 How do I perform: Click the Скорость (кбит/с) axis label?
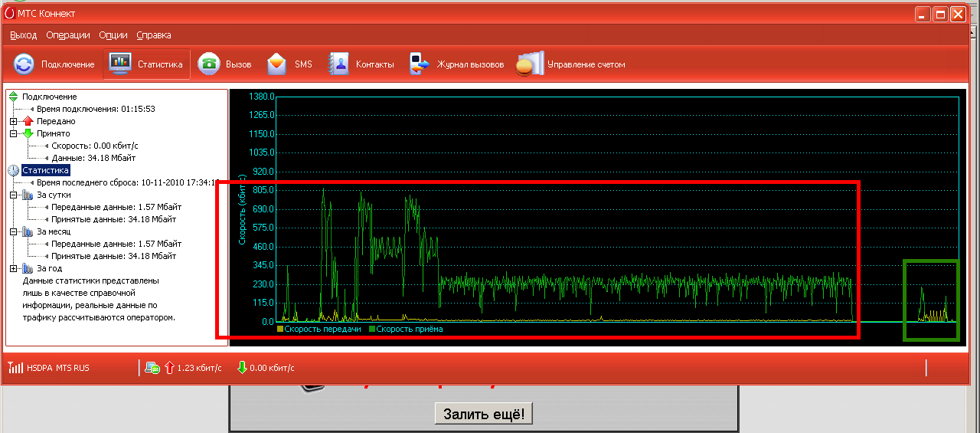pyautogui.click(x=242, y=208)
